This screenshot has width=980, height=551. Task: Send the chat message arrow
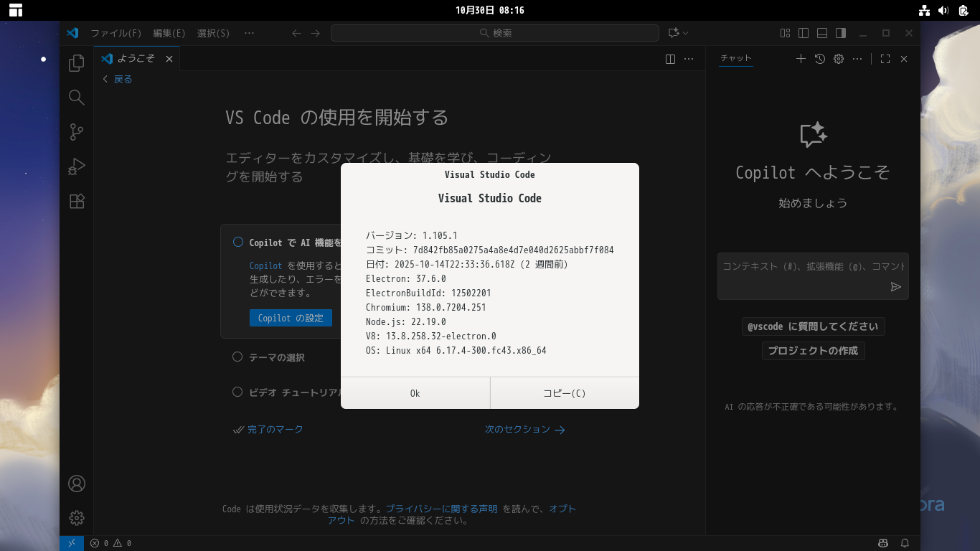coord(895,287)
